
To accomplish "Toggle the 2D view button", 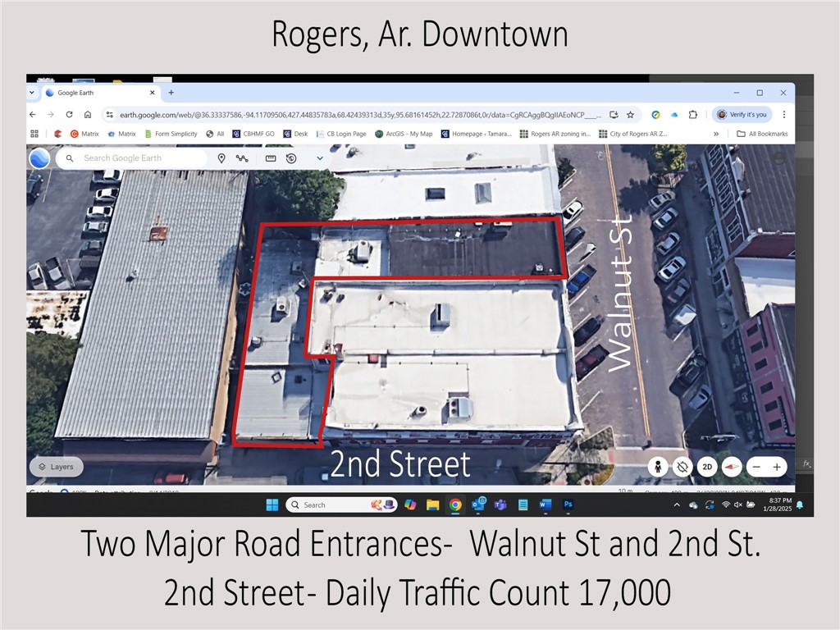I will 707,467.
